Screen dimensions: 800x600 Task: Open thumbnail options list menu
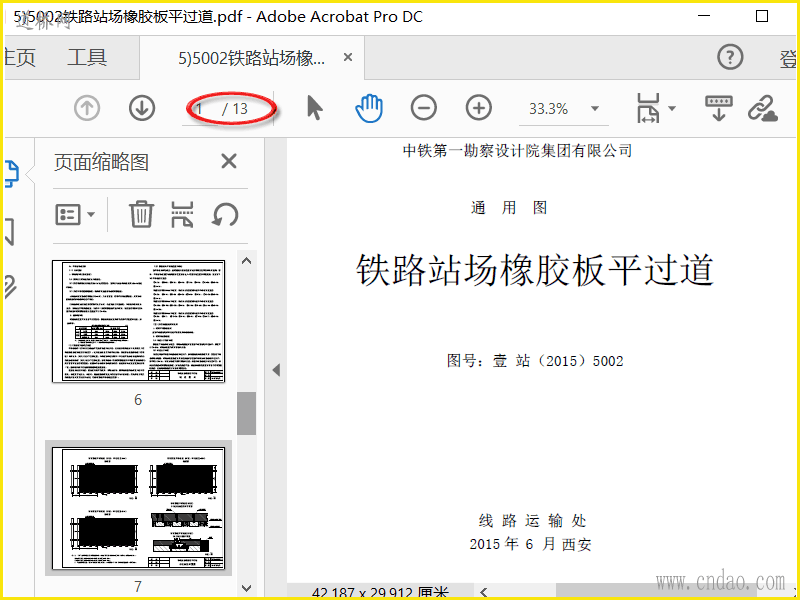point(75,215)
